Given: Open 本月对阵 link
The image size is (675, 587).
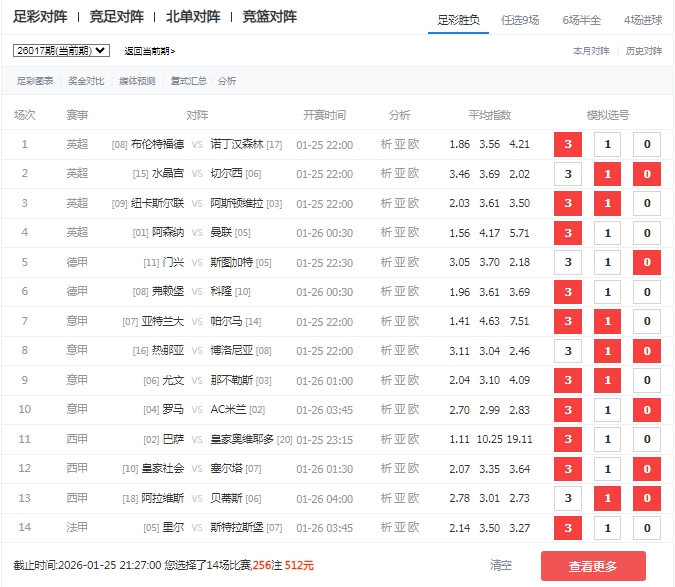Looking at the screenshot, I should click(x=591, y=50).
